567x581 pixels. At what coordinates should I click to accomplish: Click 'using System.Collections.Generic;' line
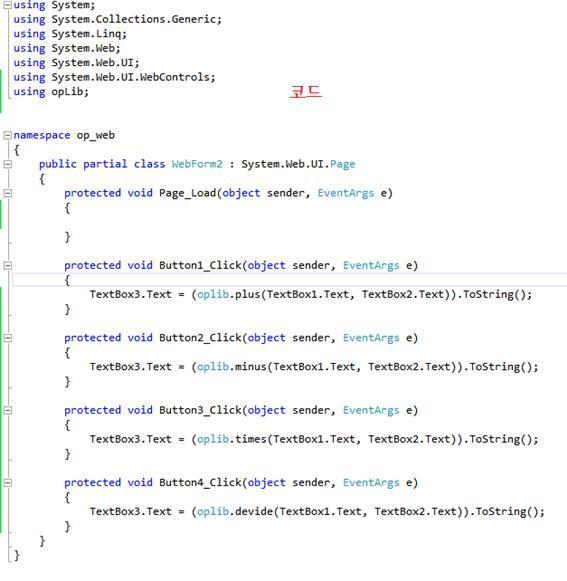117,19
